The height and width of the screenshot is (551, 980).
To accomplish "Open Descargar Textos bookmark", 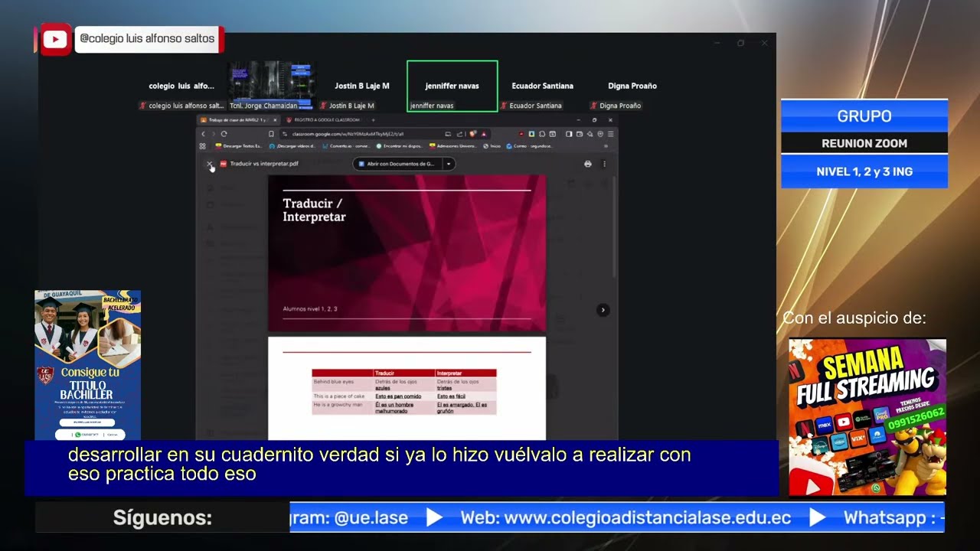I will pos(239,146).
